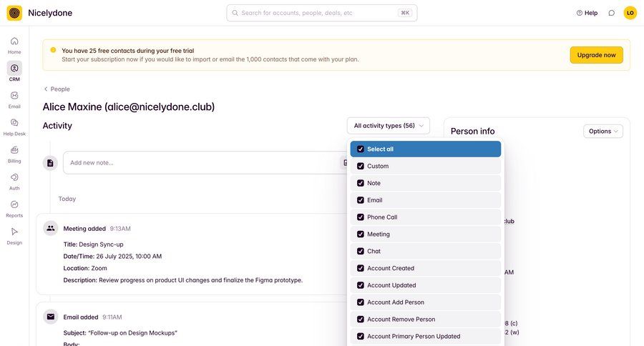Viewport: 644px width, 346px height.
Task: Click the Date/Time 26 July 2025 line
Action: [x=112, y=256]
